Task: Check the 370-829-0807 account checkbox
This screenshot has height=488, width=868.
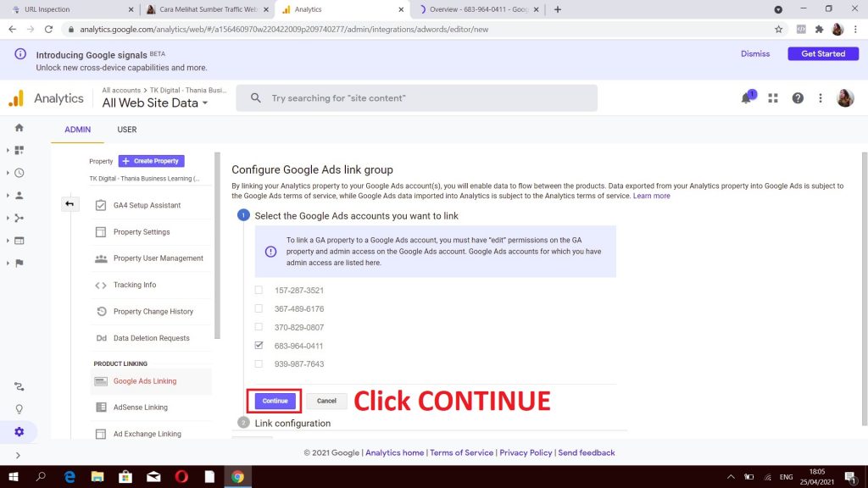Action: point(259,327)
